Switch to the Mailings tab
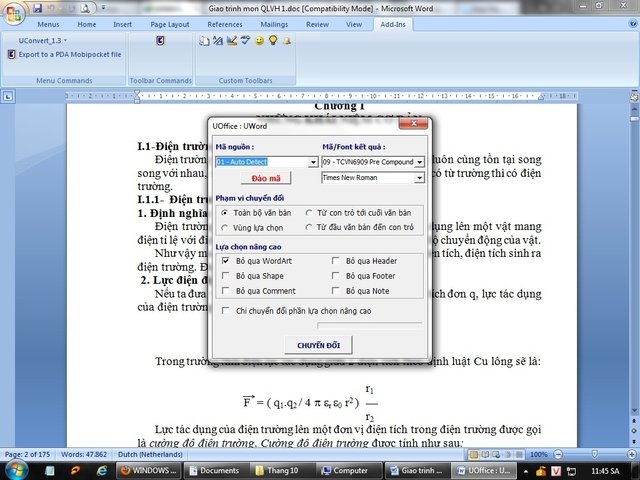The image size is (640, 480). (x=274, y=24)
